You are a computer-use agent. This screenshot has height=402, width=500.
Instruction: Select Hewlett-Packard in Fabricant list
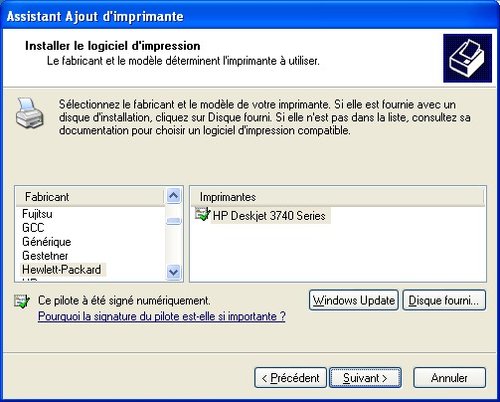pos(62,269)
